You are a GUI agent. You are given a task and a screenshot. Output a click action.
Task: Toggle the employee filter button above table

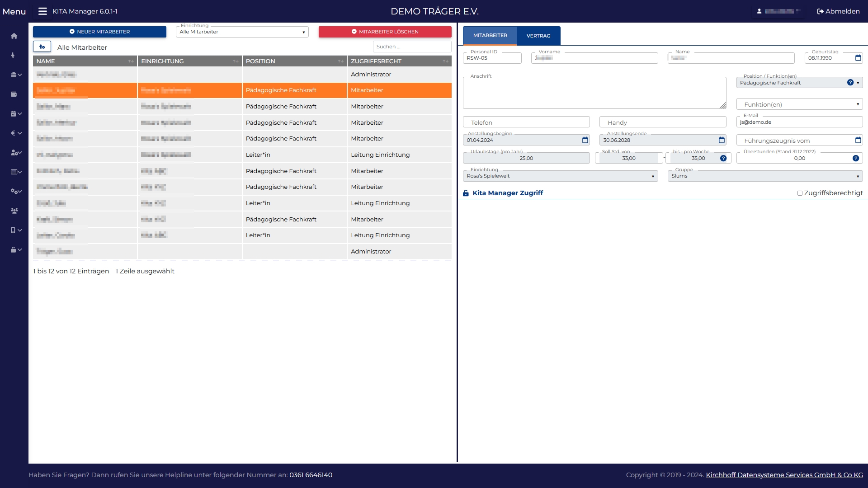click(42, 47)
